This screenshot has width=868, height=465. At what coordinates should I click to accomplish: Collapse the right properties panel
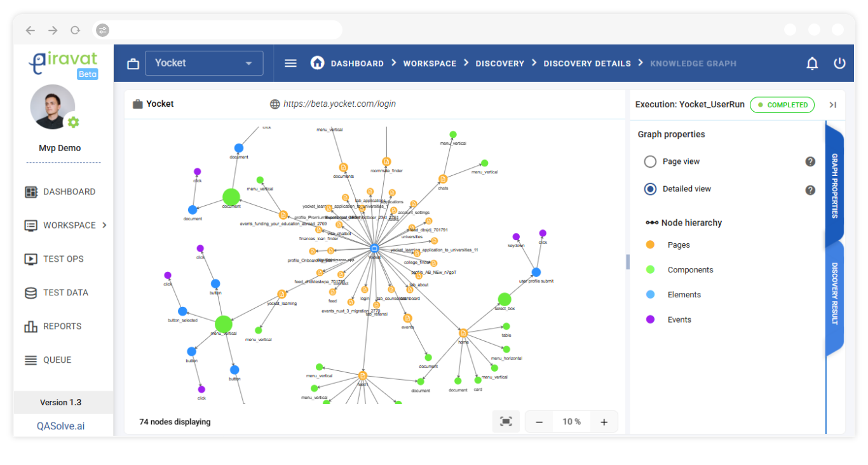[832, 105]
